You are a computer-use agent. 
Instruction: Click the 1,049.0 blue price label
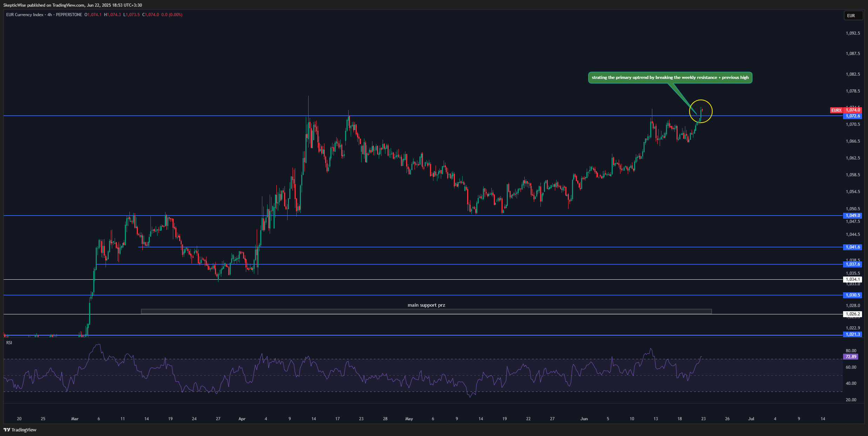click(853, 216)
